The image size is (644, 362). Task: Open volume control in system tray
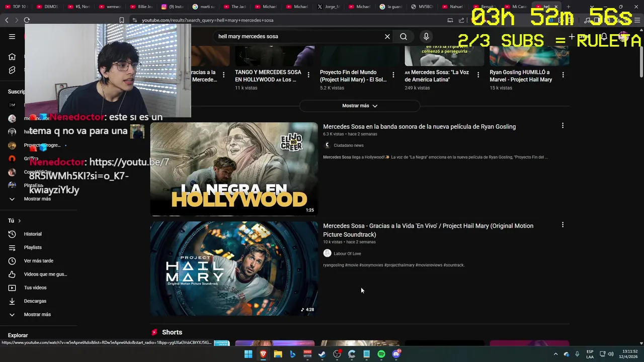[610, 354]
